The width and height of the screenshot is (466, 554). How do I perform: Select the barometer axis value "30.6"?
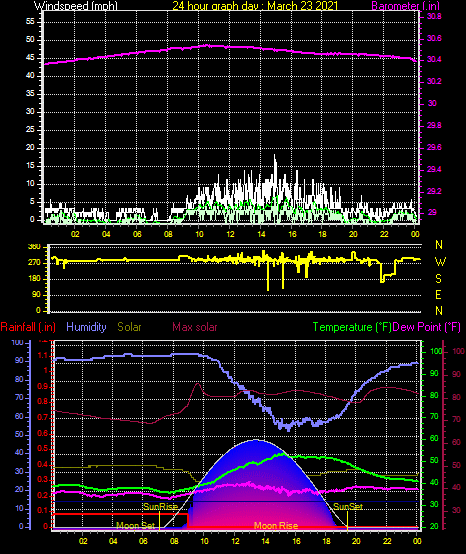pos(434,39)
